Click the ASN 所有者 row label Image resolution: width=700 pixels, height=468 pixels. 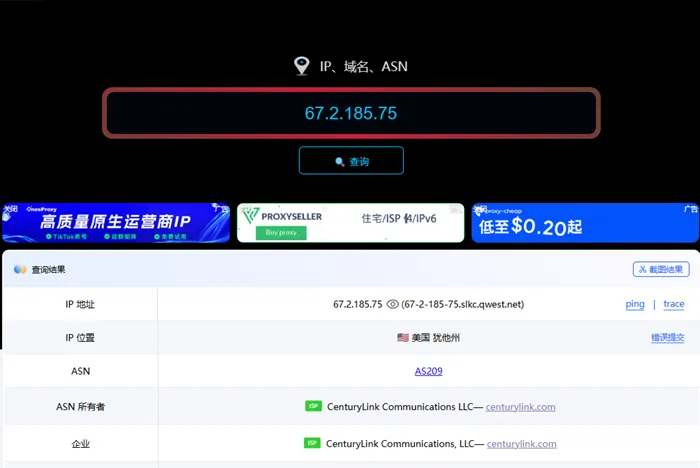[x=80, y=407]
